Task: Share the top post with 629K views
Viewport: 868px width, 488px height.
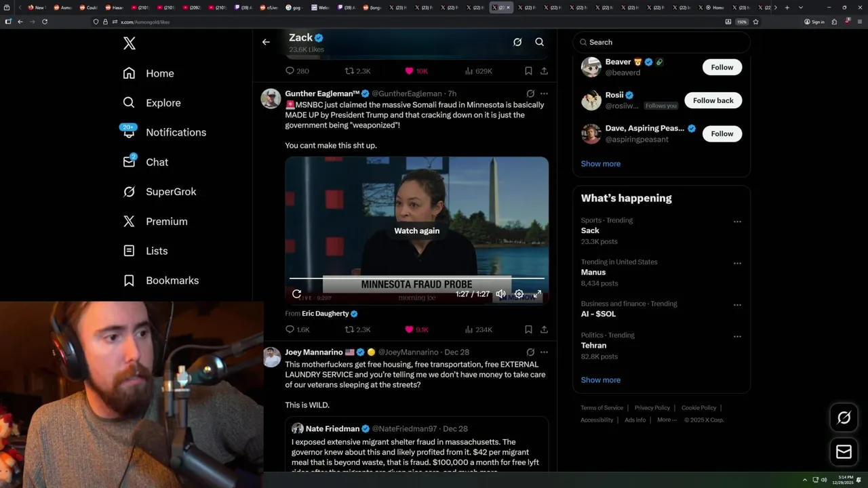Action: (x=544, y=70)
